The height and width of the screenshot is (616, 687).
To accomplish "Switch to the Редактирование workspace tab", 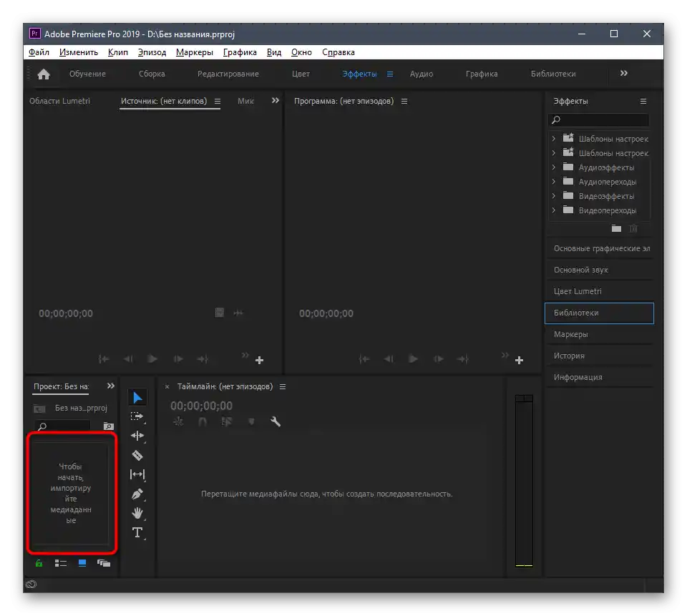I will pos(228,74).
